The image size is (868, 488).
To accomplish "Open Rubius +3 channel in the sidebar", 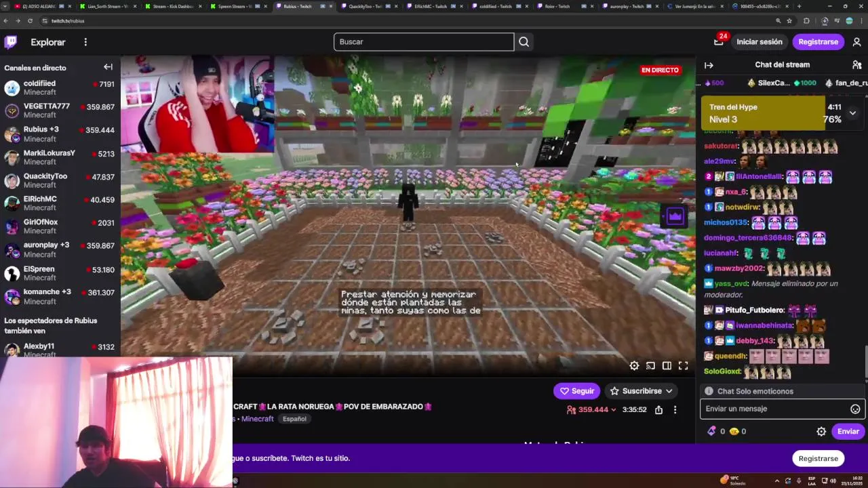I will click(60, 134).
